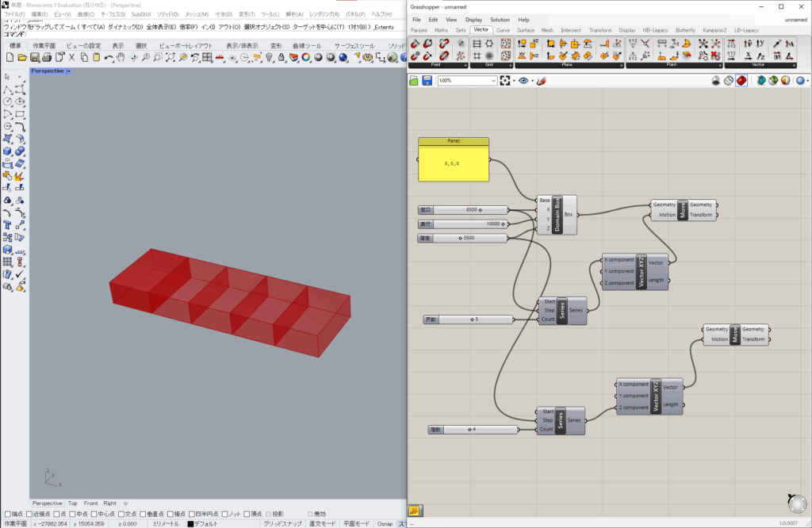This screenshot has height=528, width=812.
Task: Open the Solution menu in Grasshopper
Action: (x=500, y=20)
